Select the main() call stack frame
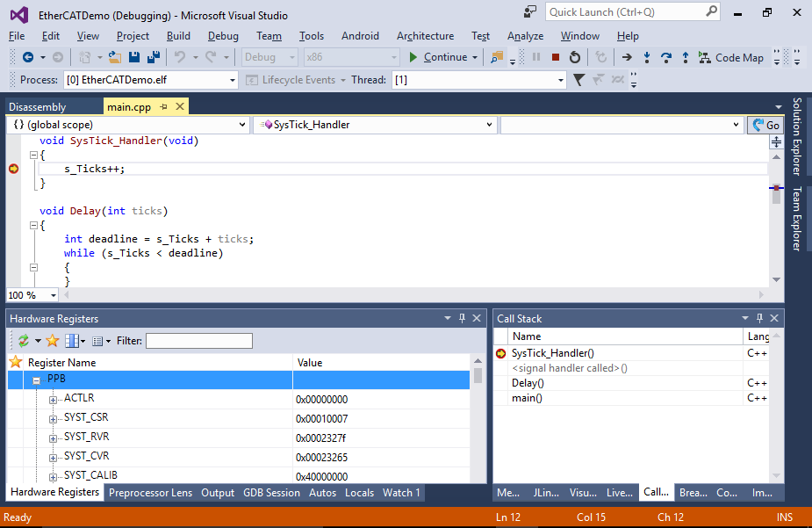This screenshot has height=528, width=812. click(527, 398)
